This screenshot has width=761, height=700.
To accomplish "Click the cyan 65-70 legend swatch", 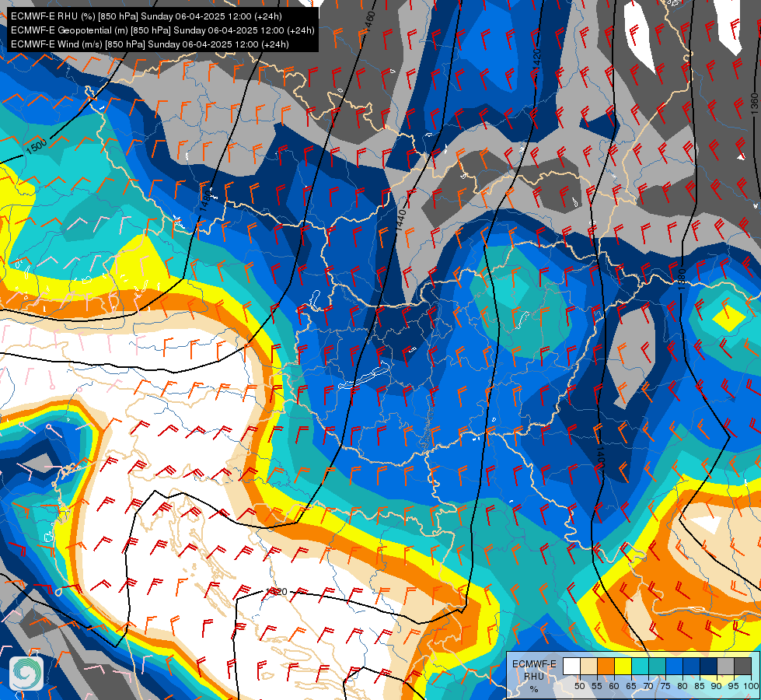I will tap(641, 666).
